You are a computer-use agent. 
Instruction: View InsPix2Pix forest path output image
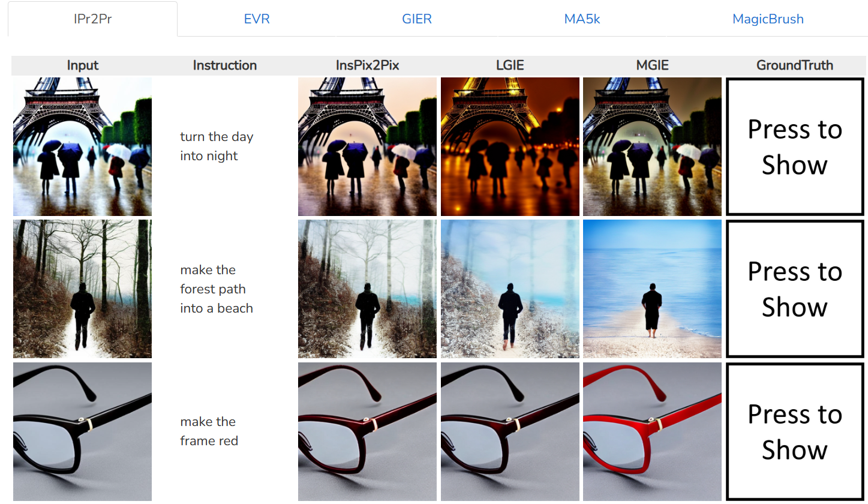pyautogui.click(x=367, y=289)
